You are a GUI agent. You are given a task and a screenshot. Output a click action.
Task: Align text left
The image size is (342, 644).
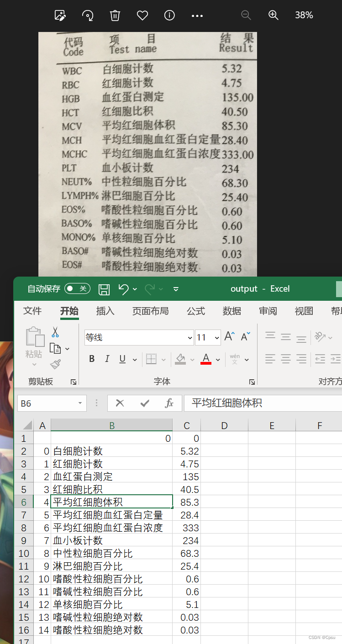(x=271, y=359)
